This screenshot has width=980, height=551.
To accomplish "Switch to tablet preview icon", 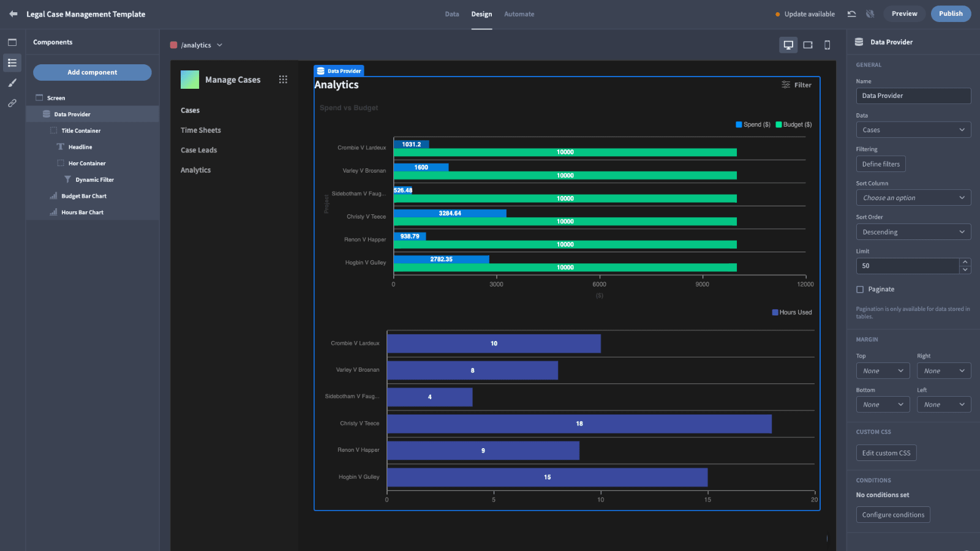I will tap(808, 45).
